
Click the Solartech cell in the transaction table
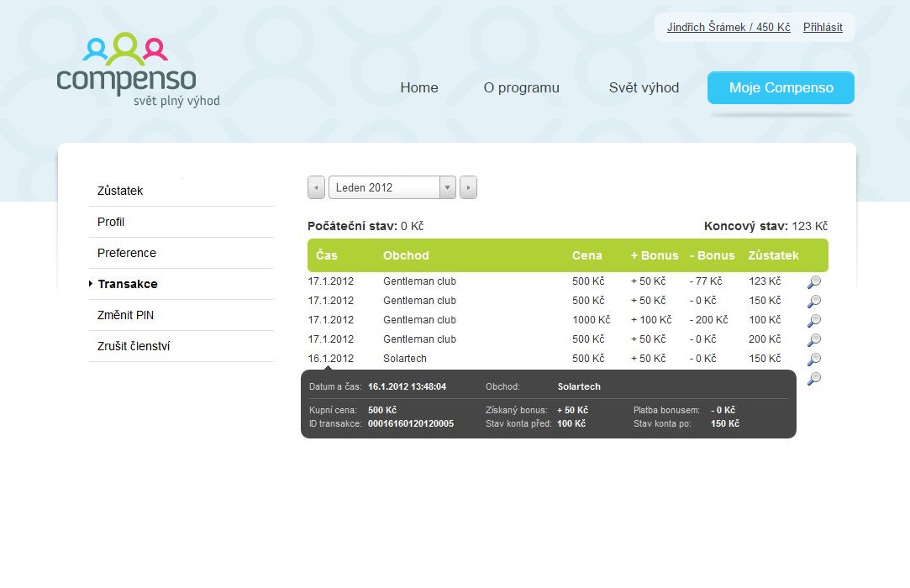[x=404, y=359]
